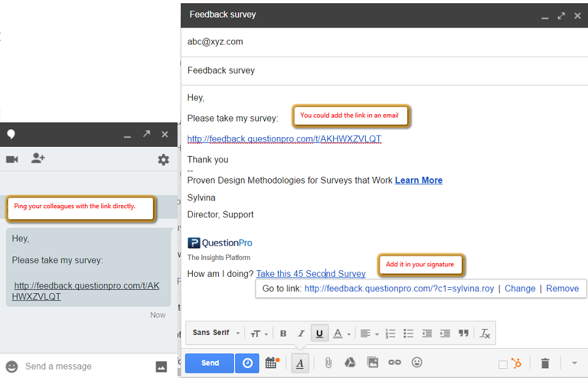Send the email
Image resolution: width=588 pixels, height=378 pixels.
(x=210, y=363)
